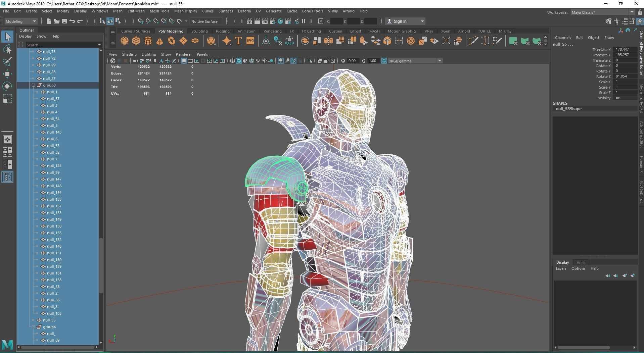Click the Hypershade sphere icon

pos(280,21)
